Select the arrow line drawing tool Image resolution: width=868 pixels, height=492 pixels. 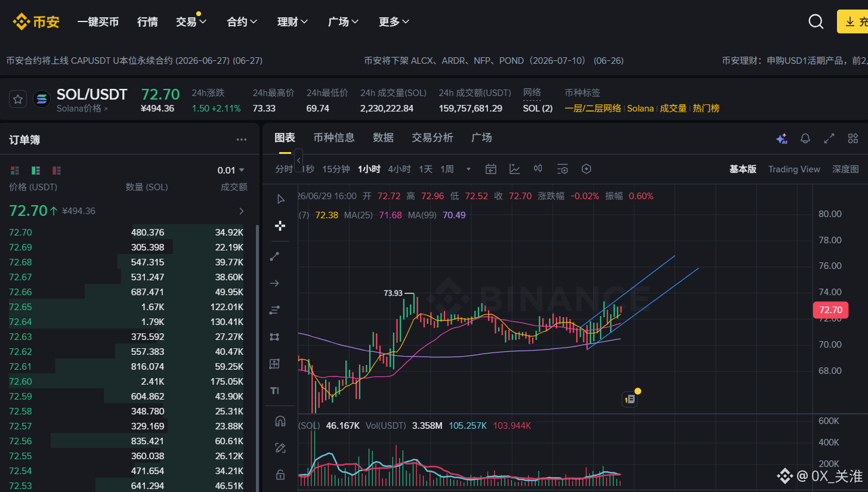274,283
